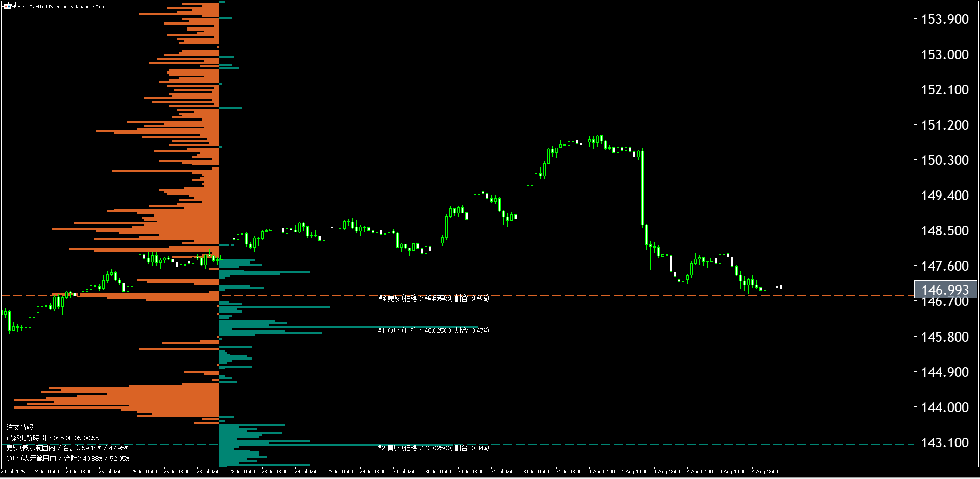Click the 24 Jul 2025 time axis label
The image size is (980, 479).
point(13,472)
